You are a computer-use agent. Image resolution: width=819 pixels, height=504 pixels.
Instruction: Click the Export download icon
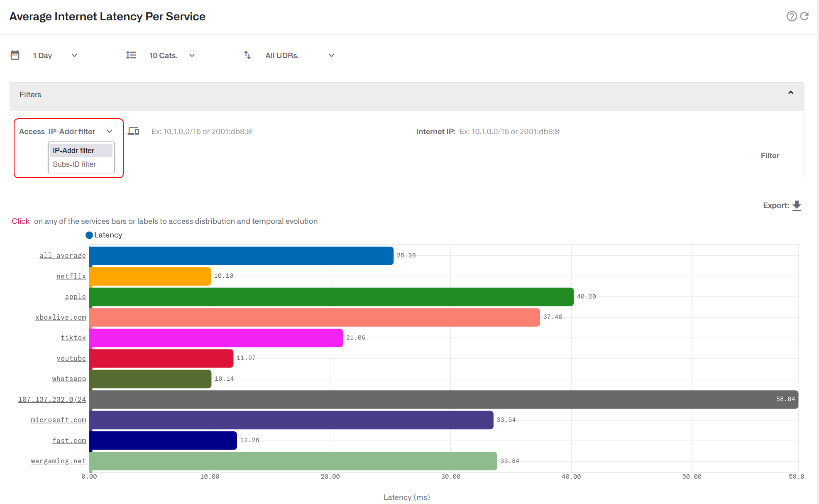pyautogui.click(x=797, y=206)
